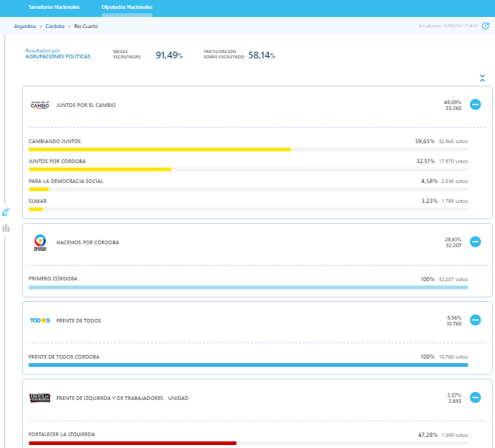Click the Fortalecer la Izquierda red bar
The height and width of the screenshot is (448, 495).
coord(132,443)
